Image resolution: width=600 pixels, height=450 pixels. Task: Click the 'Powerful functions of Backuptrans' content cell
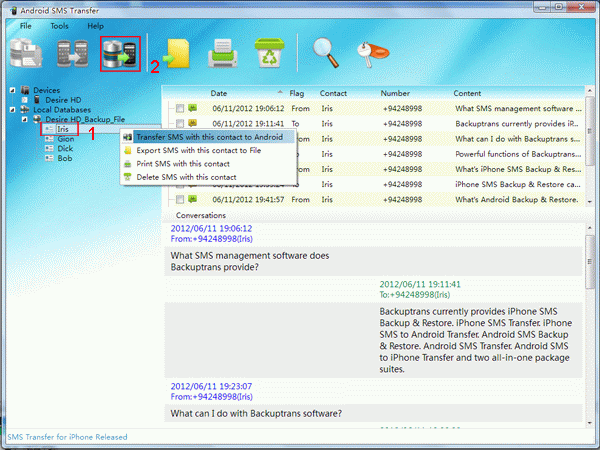tap(518, 154)
